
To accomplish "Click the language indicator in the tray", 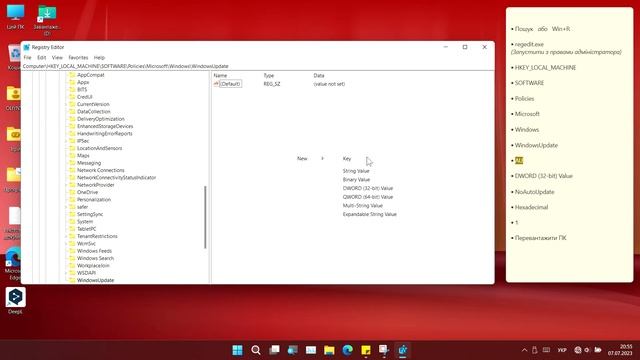I will (562, 350).
